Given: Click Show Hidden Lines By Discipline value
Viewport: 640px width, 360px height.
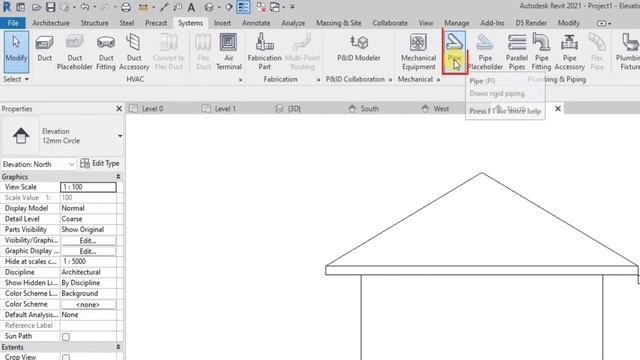Looking at the screenshot, I should coord(88,283).
